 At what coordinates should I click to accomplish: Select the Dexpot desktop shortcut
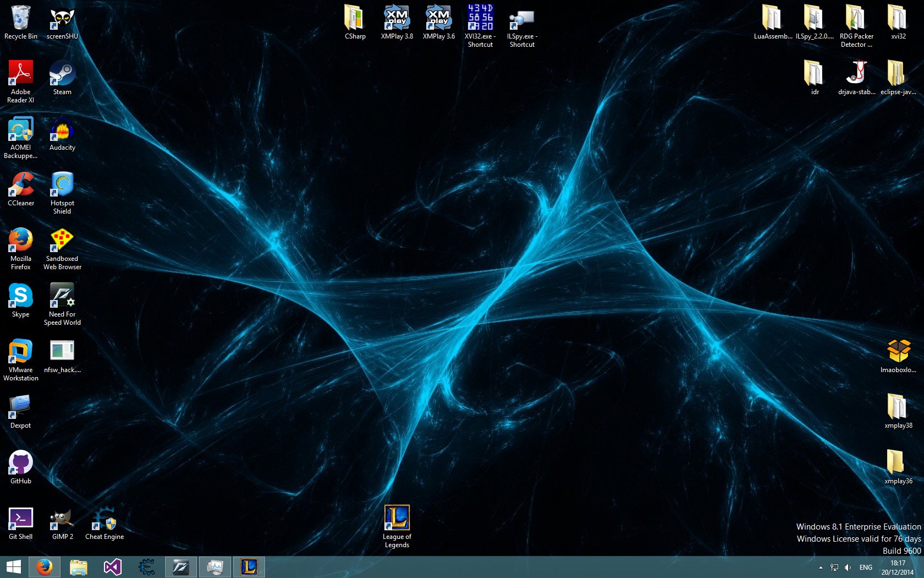pyautogui.click(x=21, y=412)
